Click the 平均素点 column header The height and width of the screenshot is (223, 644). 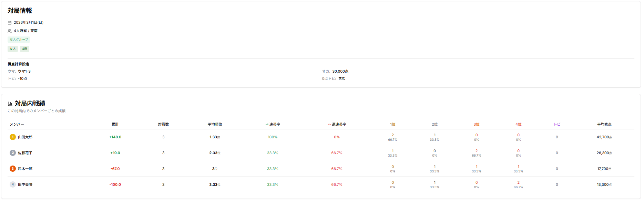[604, 124]
